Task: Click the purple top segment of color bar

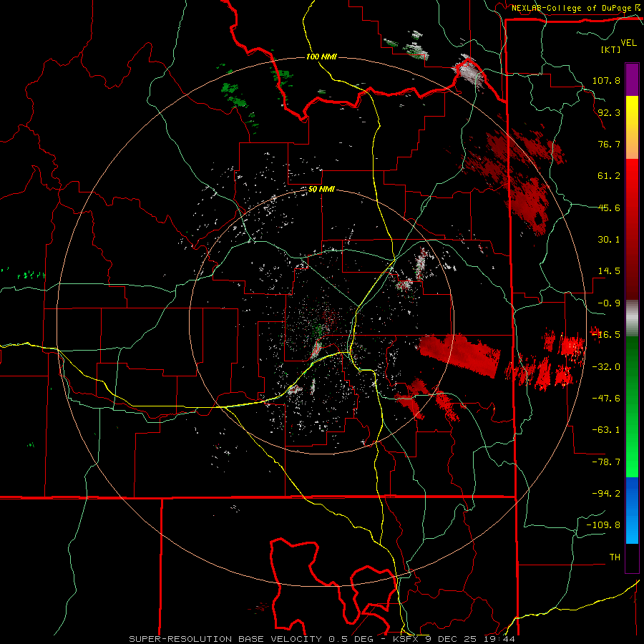Action: (632, 79)
